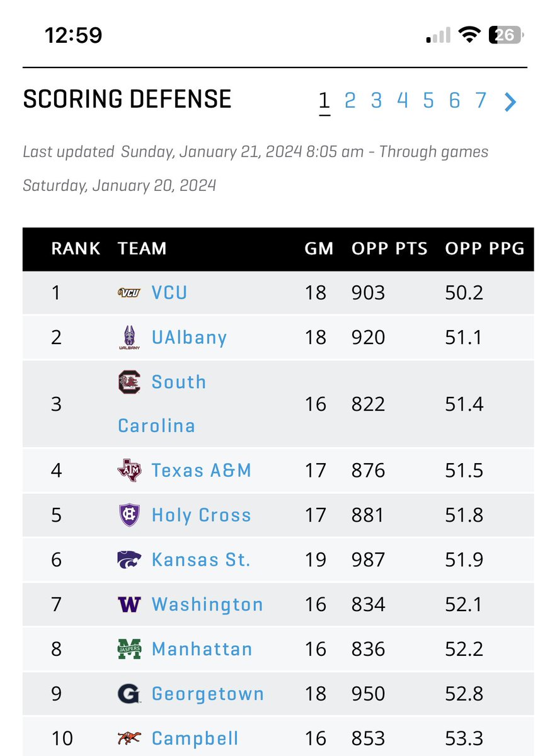Click the TEAM column header

[142, 249]
